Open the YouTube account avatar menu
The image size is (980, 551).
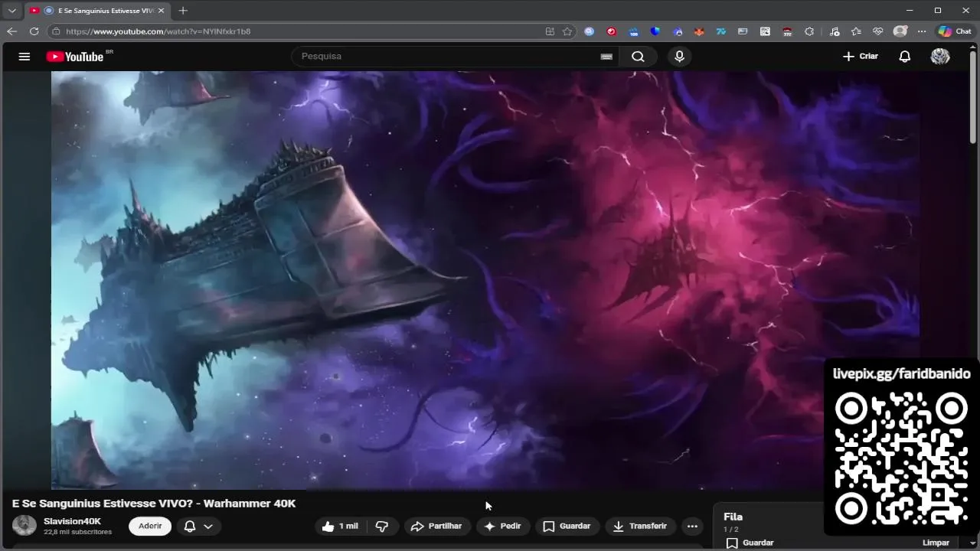pyautogui.click(x=940, y=57)
